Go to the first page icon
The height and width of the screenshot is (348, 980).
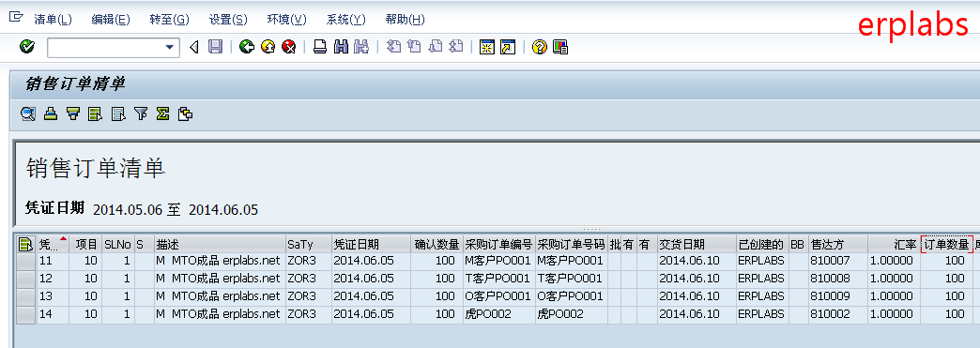393,47
